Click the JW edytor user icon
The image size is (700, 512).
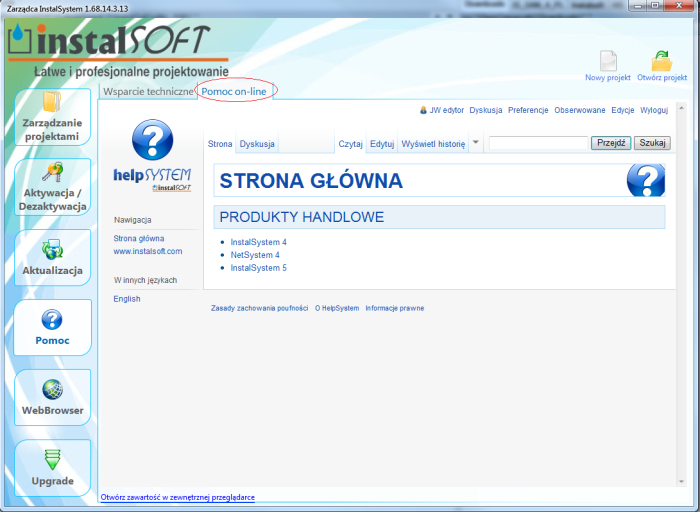(423, 110)
